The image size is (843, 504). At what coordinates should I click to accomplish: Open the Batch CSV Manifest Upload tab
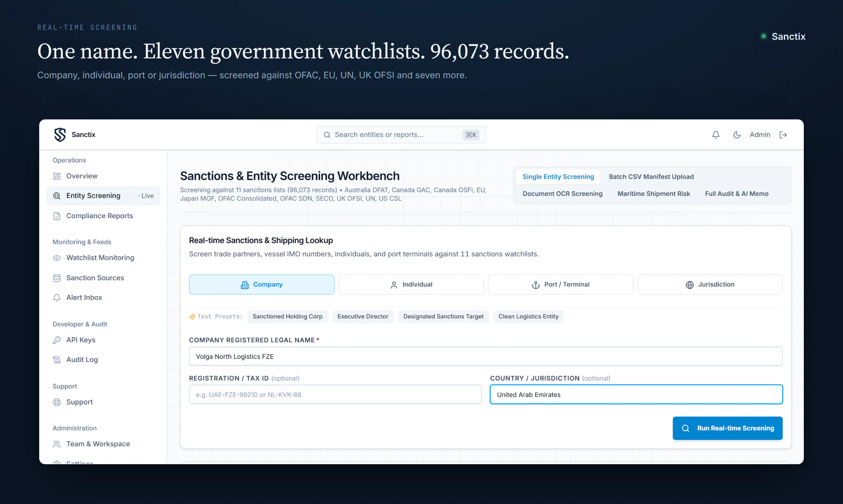coord(651,177)
